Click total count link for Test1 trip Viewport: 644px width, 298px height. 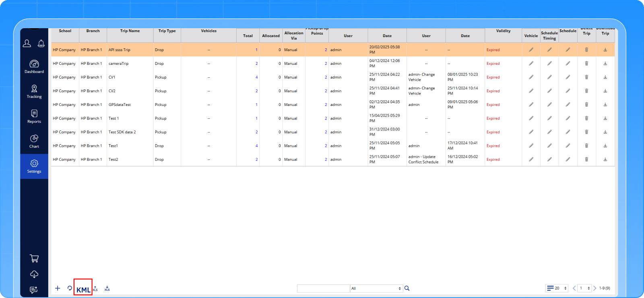[256, 146]
